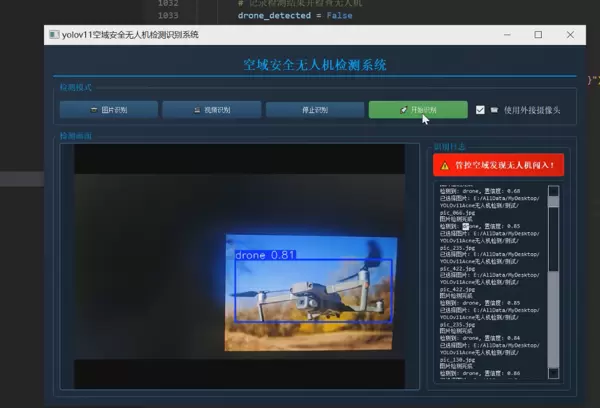The width and height of the screenshot is (600, 408).
Task: Start video recognition with 视频识别 button
Action: click(x=211, y=109)
